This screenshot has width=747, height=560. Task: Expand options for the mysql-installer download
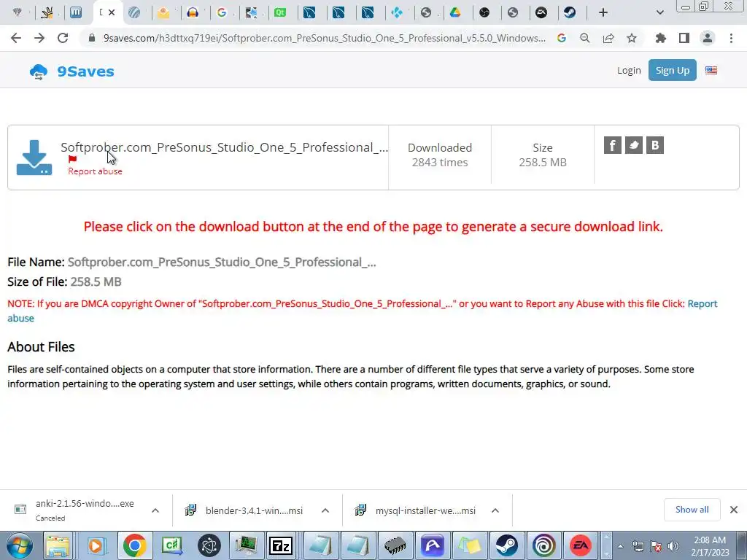(x=495, y=510)
